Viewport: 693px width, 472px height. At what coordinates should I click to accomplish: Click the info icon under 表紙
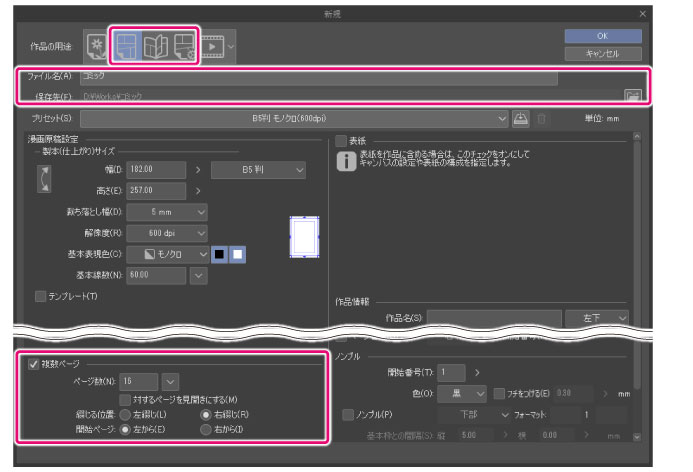346,161
